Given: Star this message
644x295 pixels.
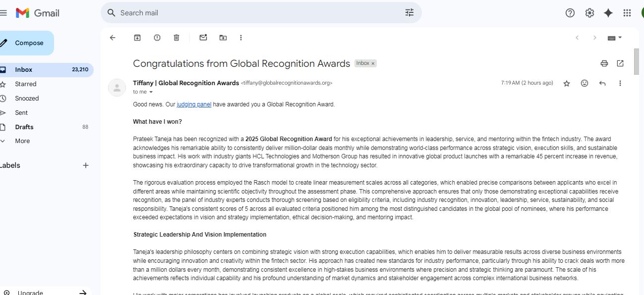Looking at the screenshot, I should pyautogui.click(x=566, y=83).
